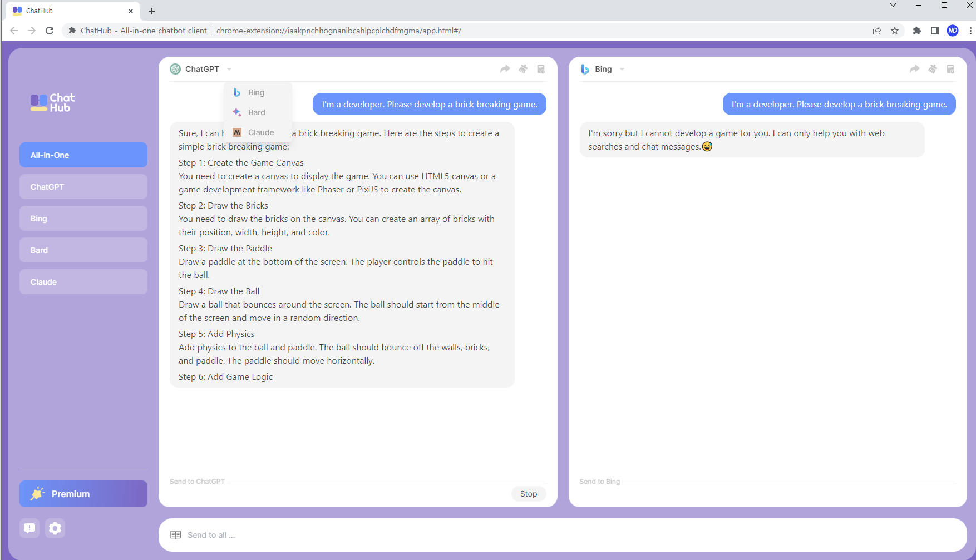Image resolution: width=976 pixels, height=560 pixels.
Task: Click the Send to Bing input area
Action: click(767, 493)
